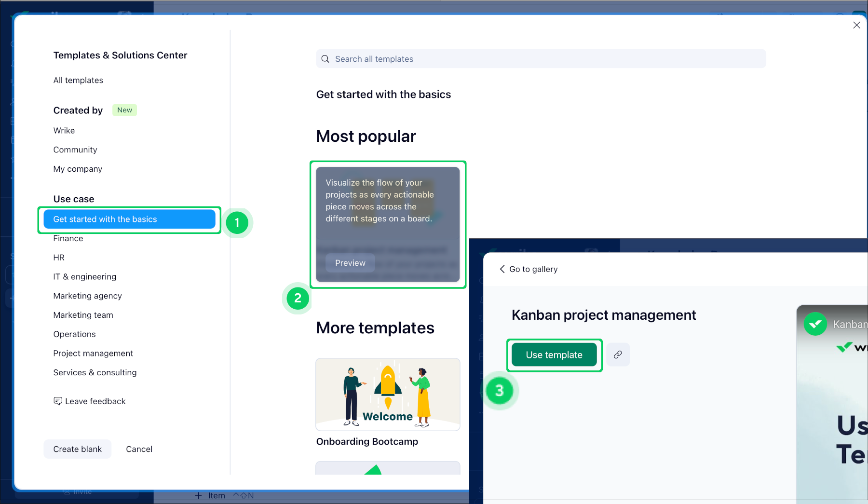
Task: Cancel the template selection
Action: [139, 449]
